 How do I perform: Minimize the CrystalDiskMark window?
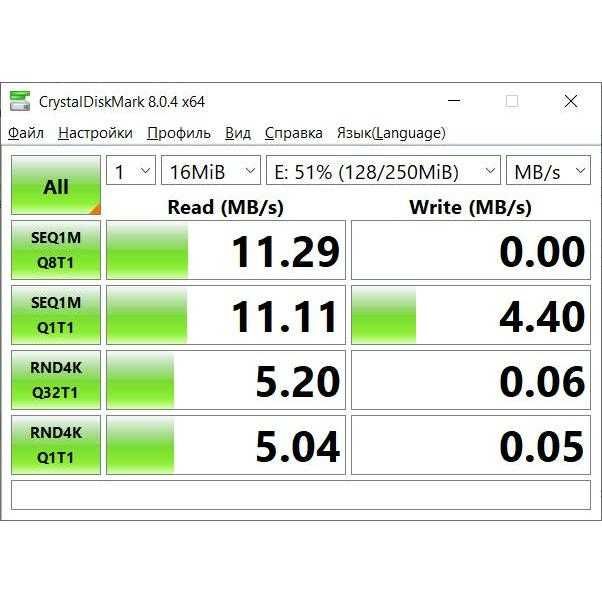[x=454, y=101]
